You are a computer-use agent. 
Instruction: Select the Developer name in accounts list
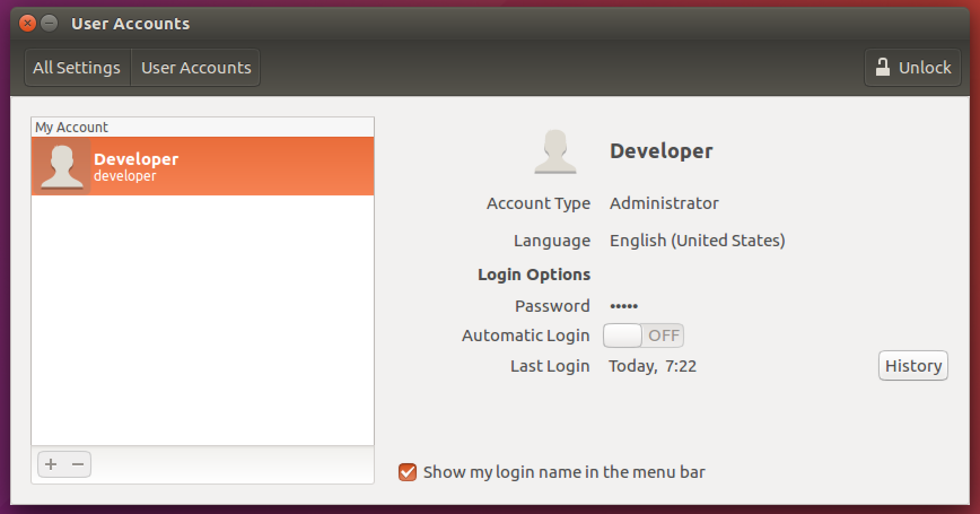coord(136,159)
